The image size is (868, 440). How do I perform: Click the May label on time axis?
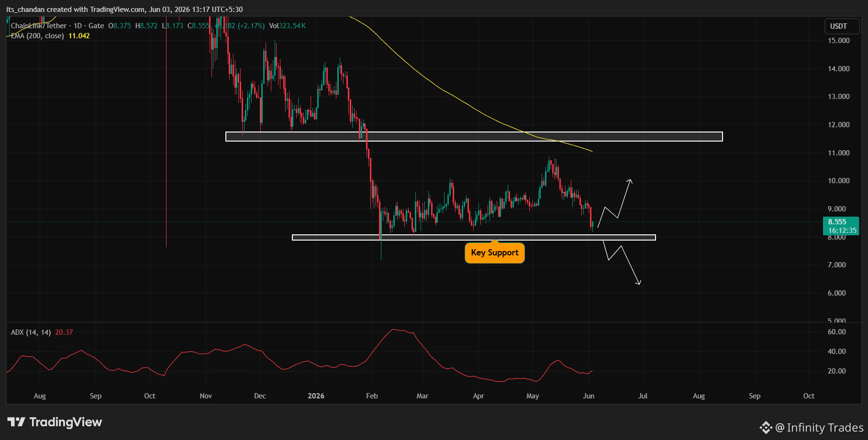533,396
